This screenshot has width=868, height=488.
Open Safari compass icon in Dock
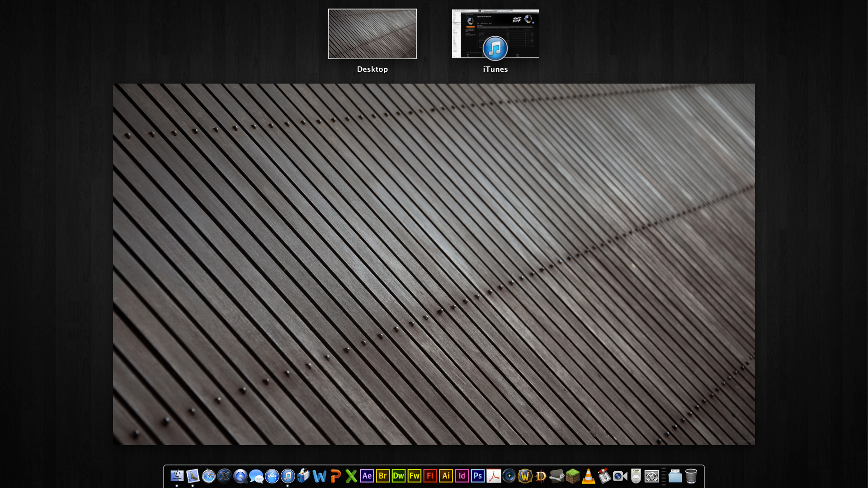[x=208, y=476]
